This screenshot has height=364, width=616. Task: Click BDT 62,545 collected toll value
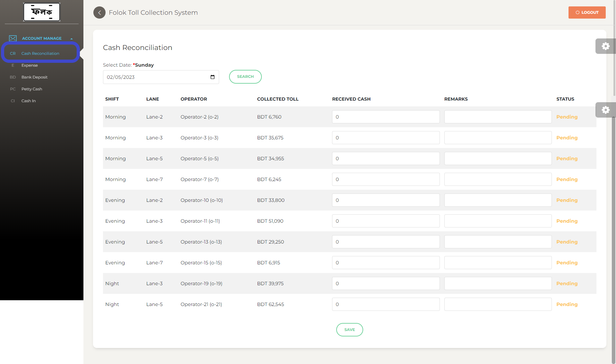click(270, 304)
